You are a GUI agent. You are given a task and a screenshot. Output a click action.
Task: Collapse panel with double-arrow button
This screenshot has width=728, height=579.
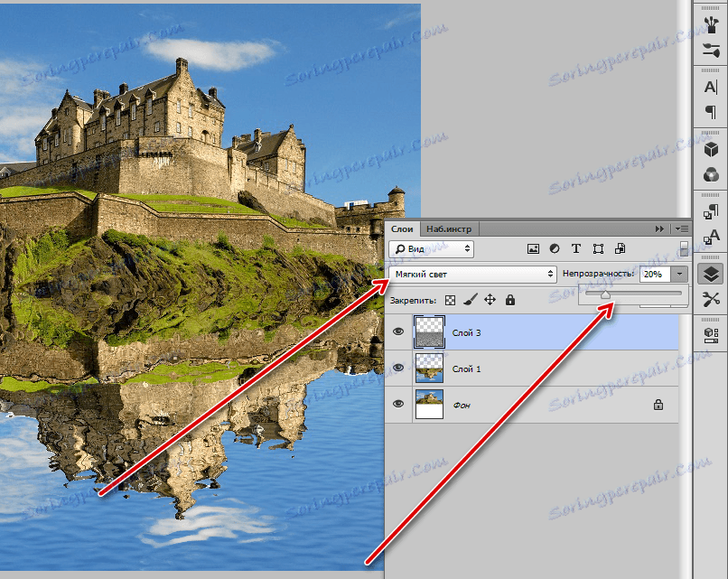point(659,229)
